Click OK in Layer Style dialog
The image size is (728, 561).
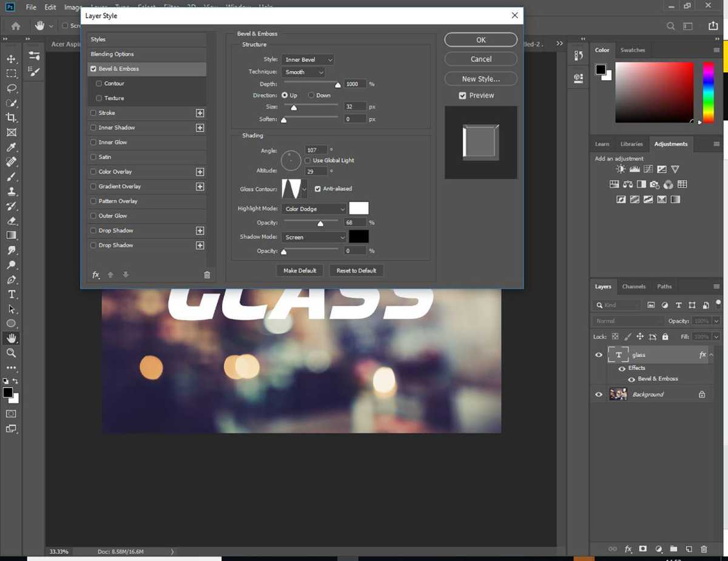coord(481,40)
